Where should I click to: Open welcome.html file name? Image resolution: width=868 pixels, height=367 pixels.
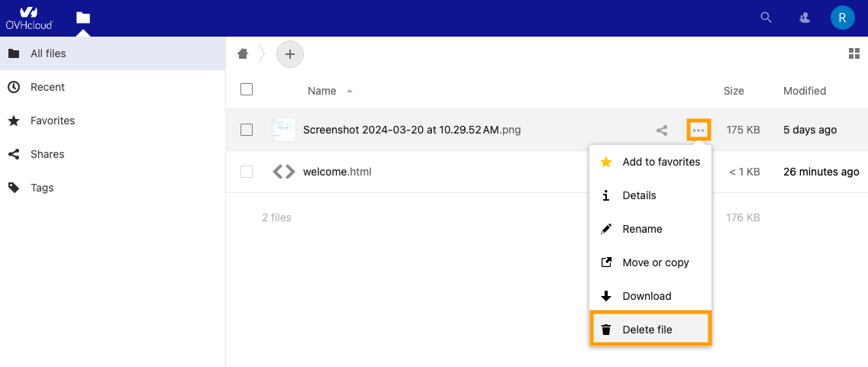(x=337, y=172)
